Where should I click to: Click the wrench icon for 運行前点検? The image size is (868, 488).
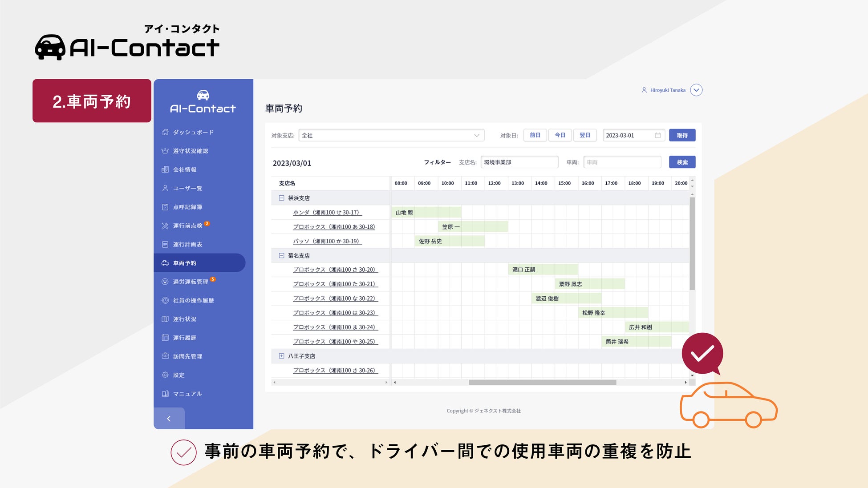[165, 226]
